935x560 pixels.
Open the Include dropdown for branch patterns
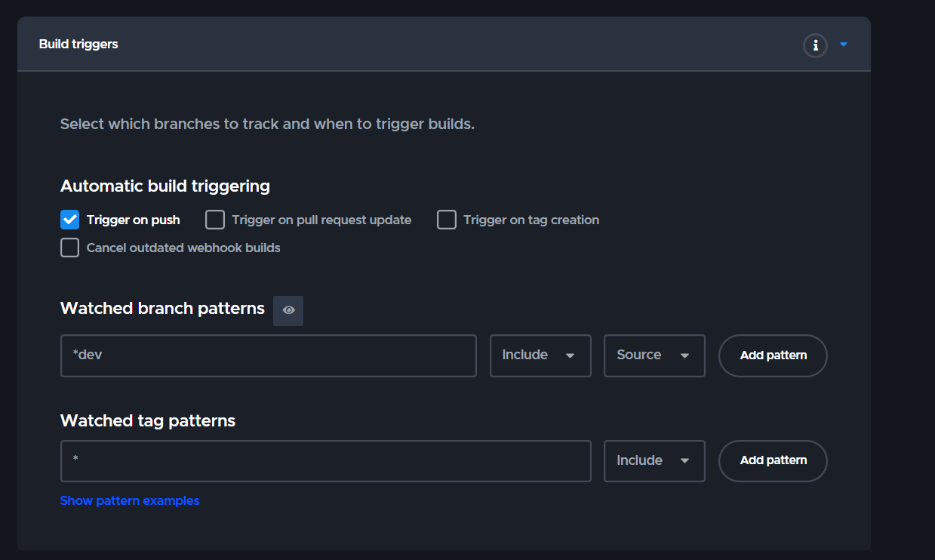coord(540,355)
